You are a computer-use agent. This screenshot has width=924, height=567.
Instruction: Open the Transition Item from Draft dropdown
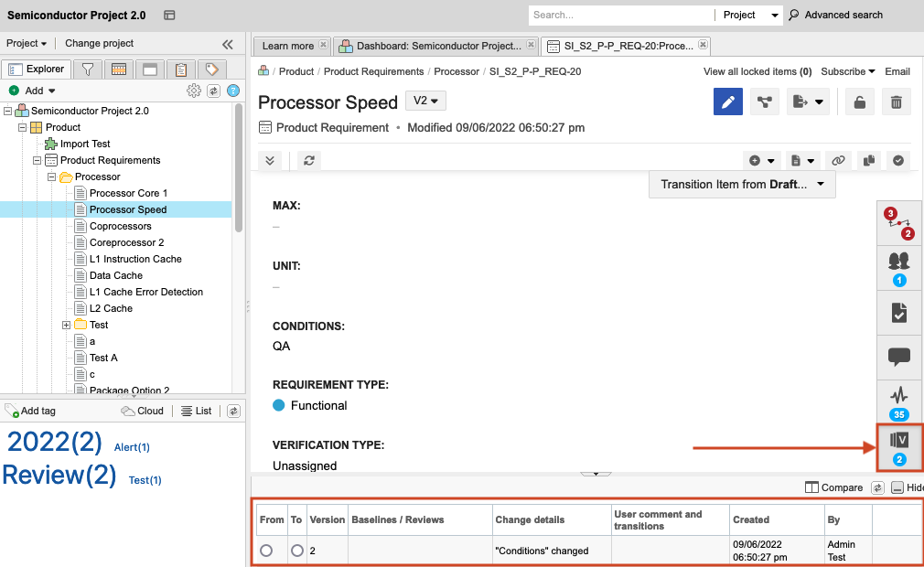tap(742, 185)
